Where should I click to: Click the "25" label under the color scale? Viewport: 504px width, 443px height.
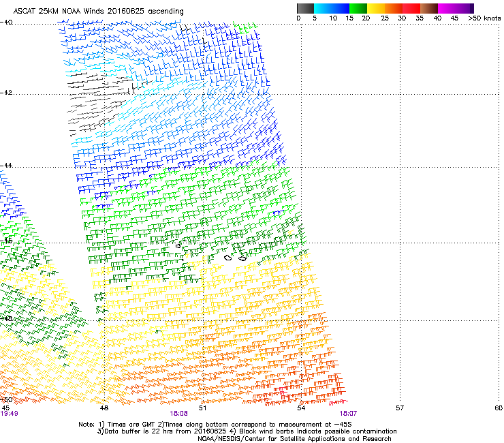click(x=385, y=18)
